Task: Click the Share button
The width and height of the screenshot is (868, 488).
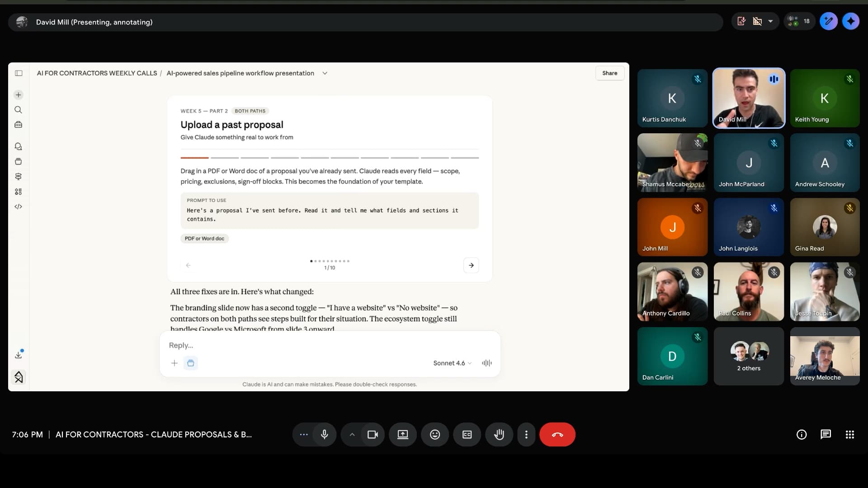Action: click(609, 73)
